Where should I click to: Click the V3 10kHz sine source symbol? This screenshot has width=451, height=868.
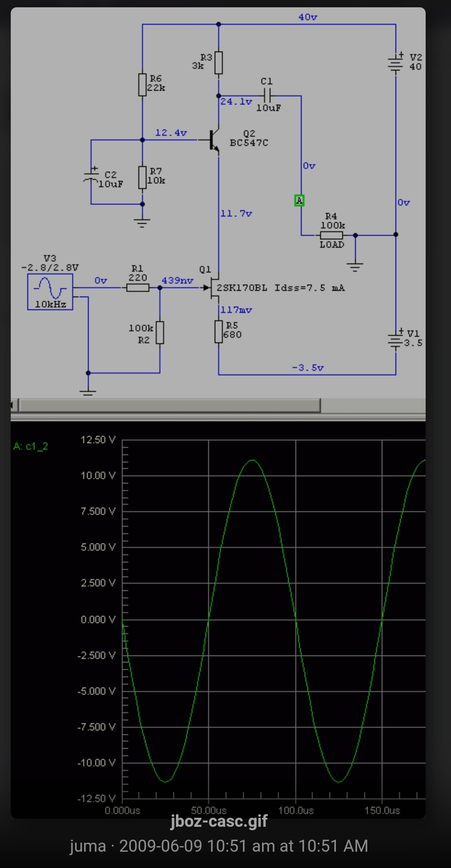[x=50, y=292]
